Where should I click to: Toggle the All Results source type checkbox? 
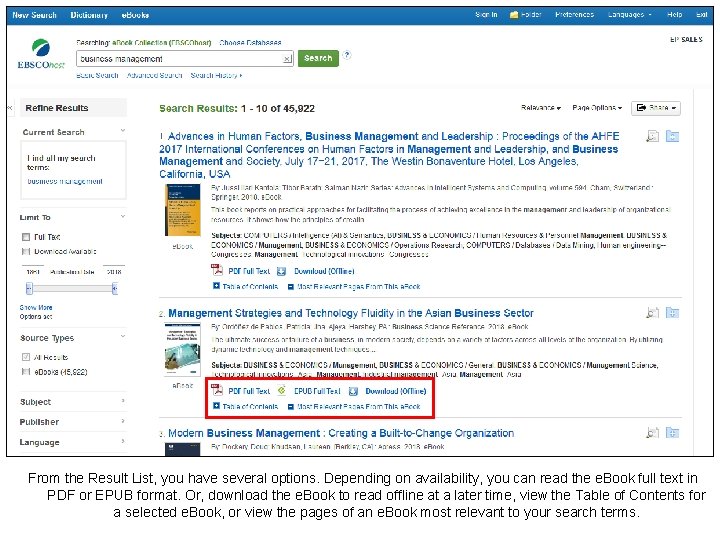pos(26,357)
